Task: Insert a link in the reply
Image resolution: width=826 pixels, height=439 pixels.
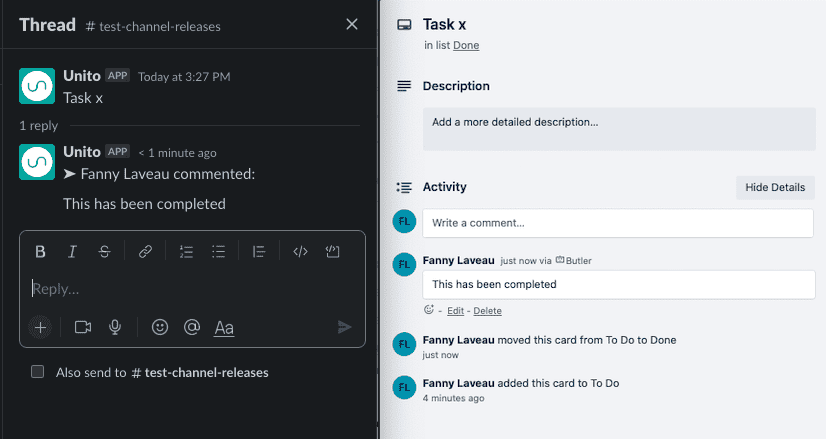Action: [145, 252]
